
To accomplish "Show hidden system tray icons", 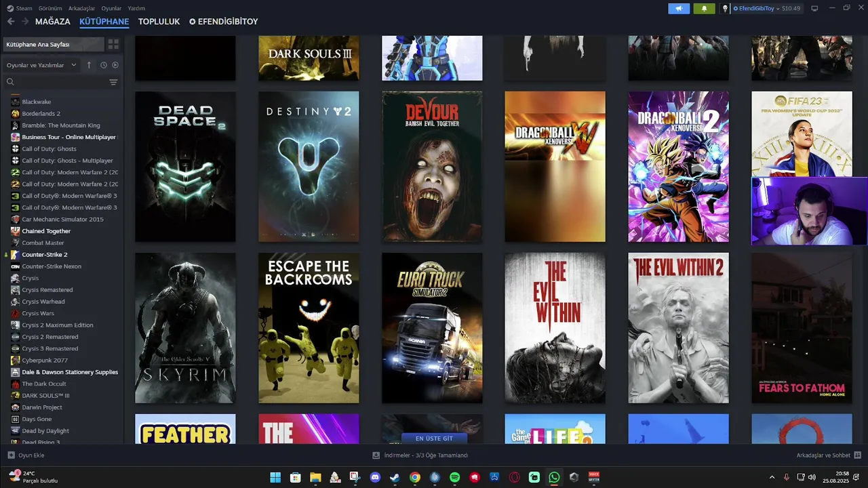I will pos(772,477).
